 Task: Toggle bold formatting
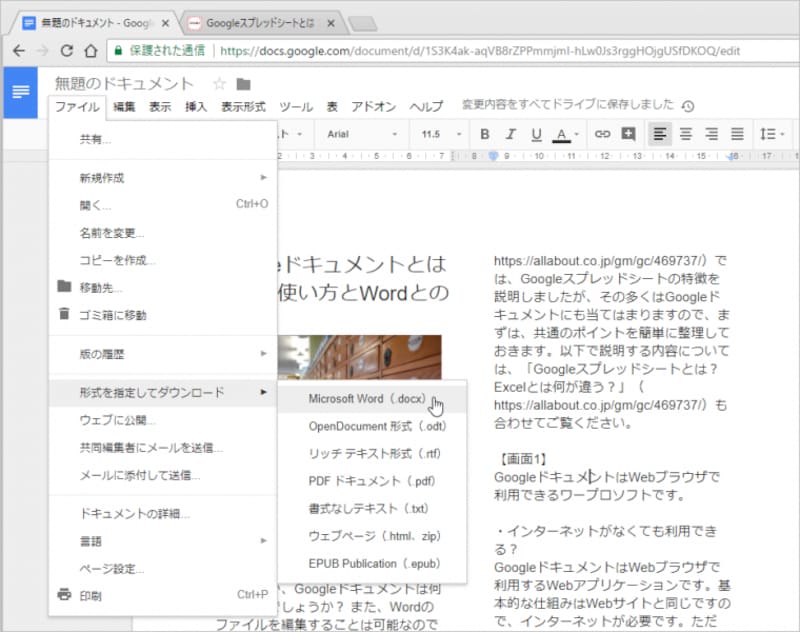(484, 134)
